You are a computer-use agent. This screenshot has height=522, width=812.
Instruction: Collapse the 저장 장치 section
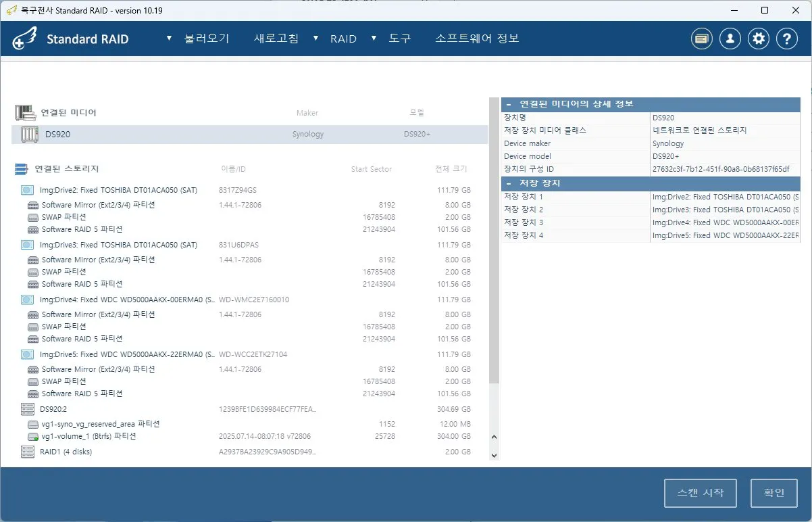coord(508,183)
